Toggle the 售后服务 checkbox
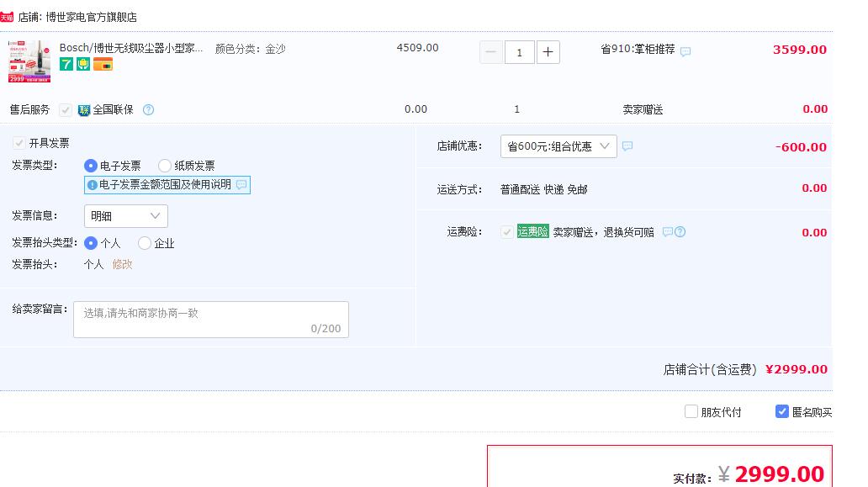 tap(66, 109)
